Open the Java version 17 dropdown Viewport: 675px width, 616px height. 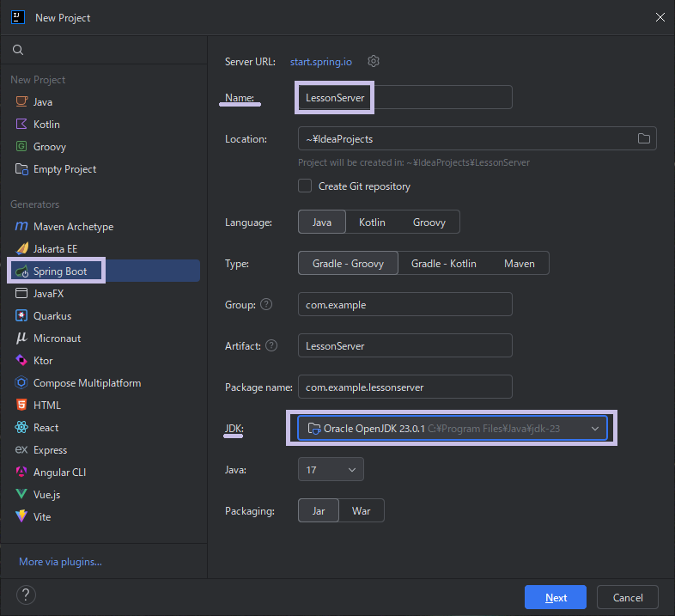[x=331, y=469]
